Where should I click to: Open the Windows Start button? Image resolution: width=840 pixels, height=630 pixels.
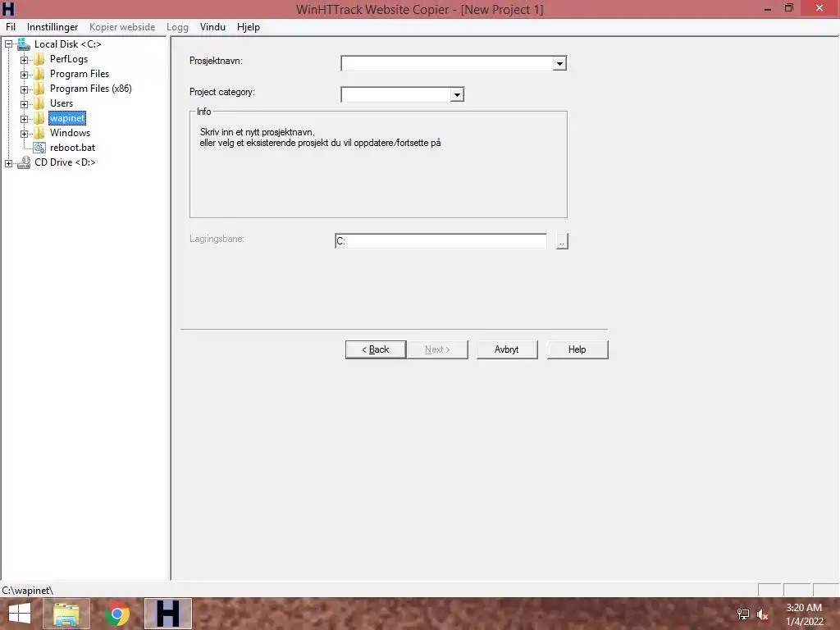point(20,614)
